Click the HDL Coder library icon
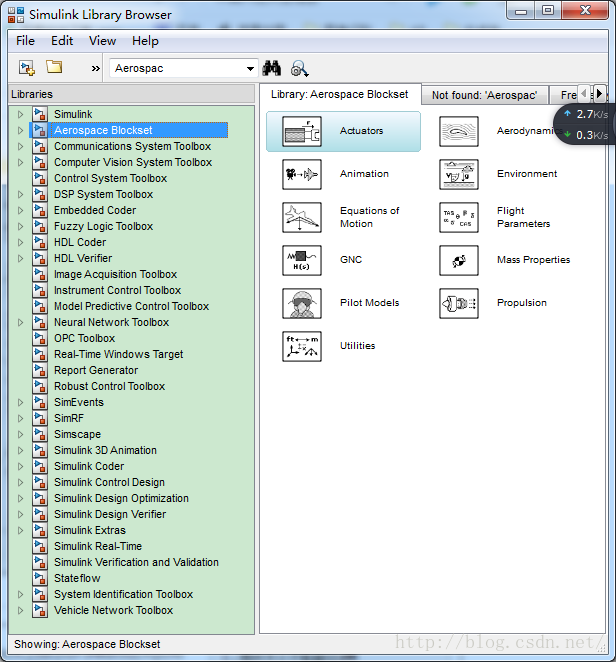The image size is (616, 662). (40, 242)
